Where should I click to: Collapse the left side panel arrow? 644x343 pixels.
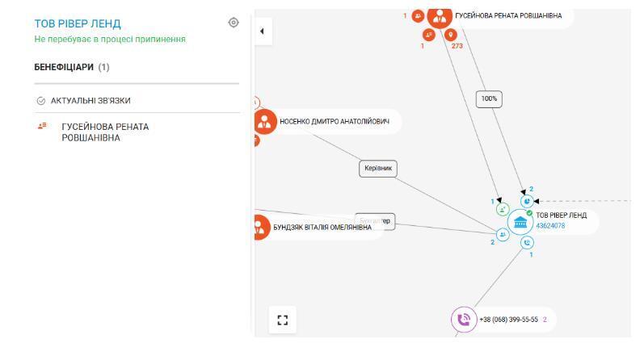pyautogui.click(x=262, y=31)
